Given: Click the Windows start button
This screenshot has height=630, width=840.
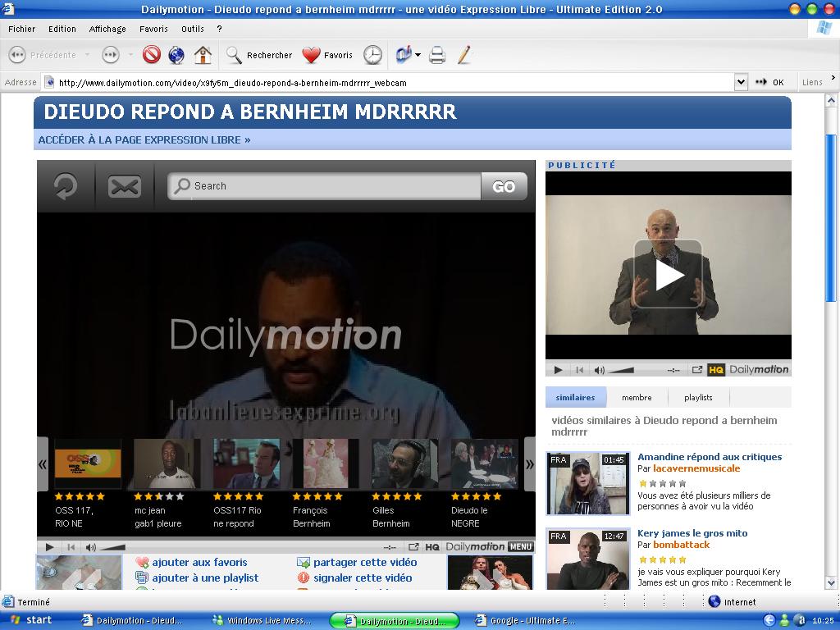Looking at the screenshot, I should [32, 620].
